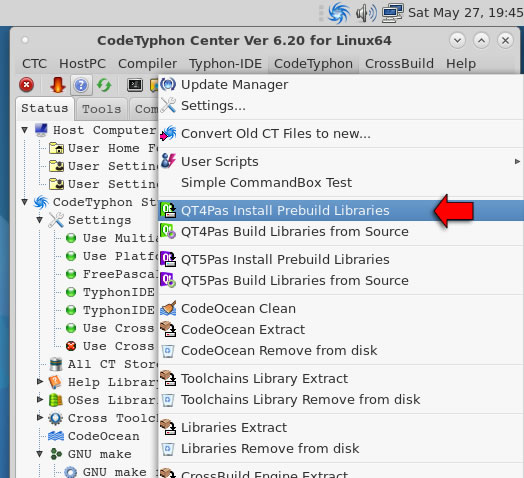Click the network connection tray icon
Viewport: 524px width, 478px height.
click(x=393, y=13)
